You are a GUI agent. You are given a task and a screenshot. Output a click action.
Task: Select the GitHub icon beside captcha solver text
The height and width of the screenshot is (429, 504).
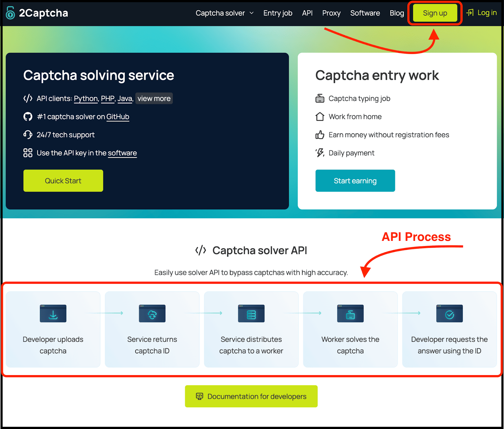[28, 117]
